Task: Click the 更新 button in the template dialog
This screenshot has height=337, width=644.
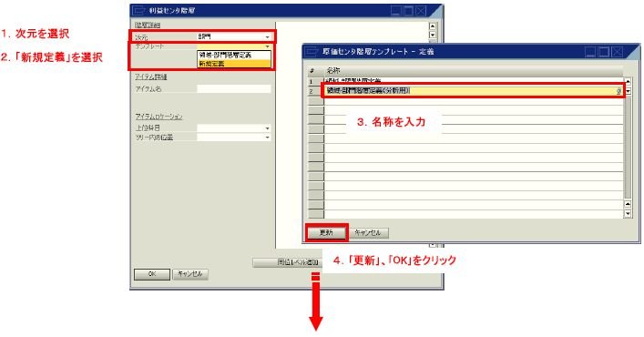Action: pos(326,233)
